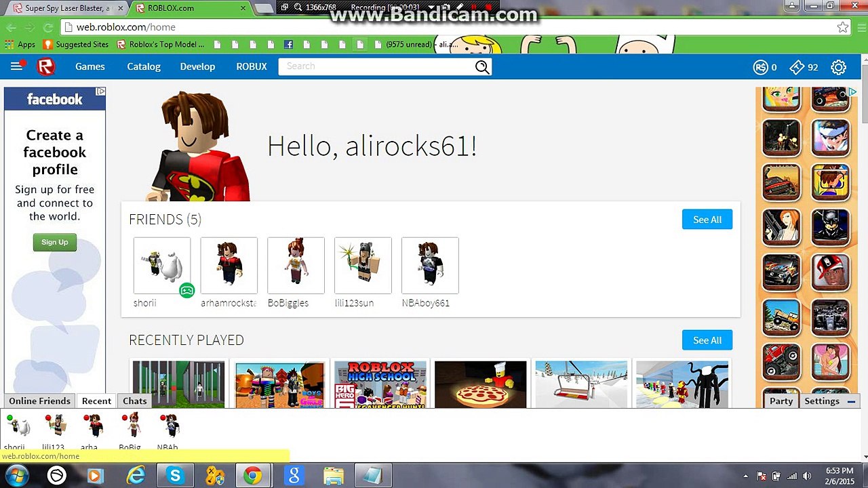Click the chat Settings button

coord(822,401)
